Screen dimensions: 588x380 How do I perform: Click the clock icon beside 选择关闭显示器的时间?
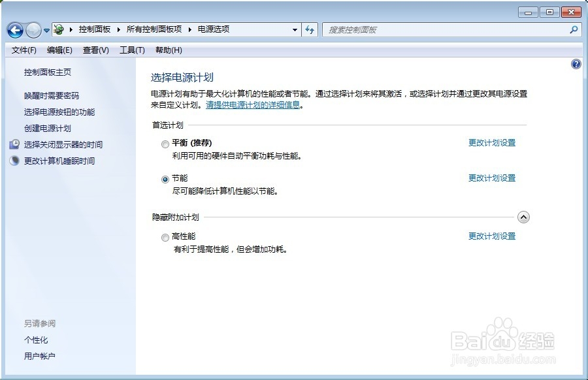pos(14,144)
